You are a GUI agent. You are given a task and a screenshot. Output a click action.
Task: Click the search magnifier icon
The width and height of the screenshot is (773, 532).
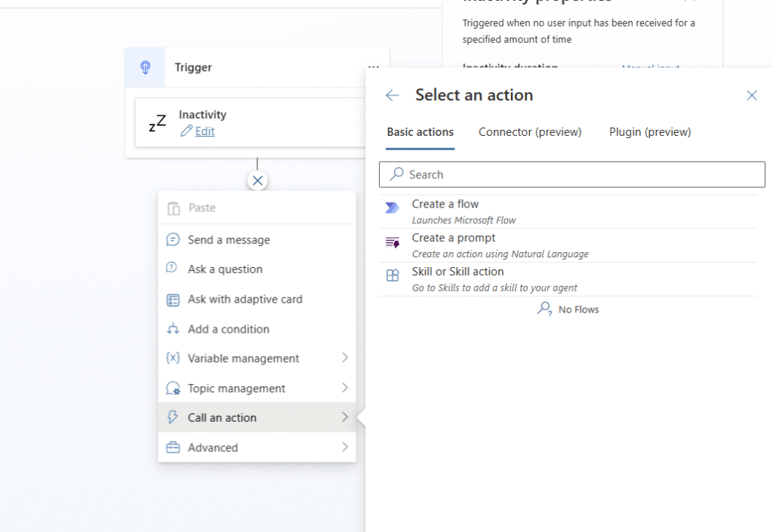[x=396, y=174]
